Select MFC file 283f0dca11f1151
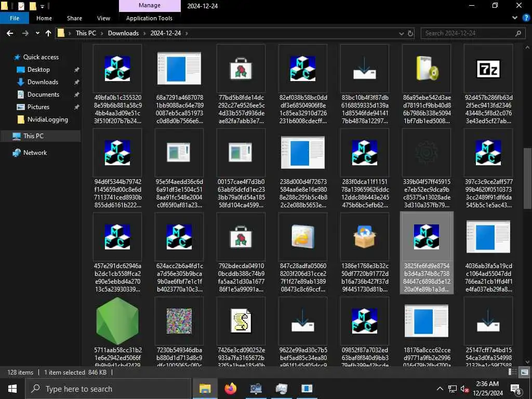This screenshot has height=399, width=532. coord(365,169)
